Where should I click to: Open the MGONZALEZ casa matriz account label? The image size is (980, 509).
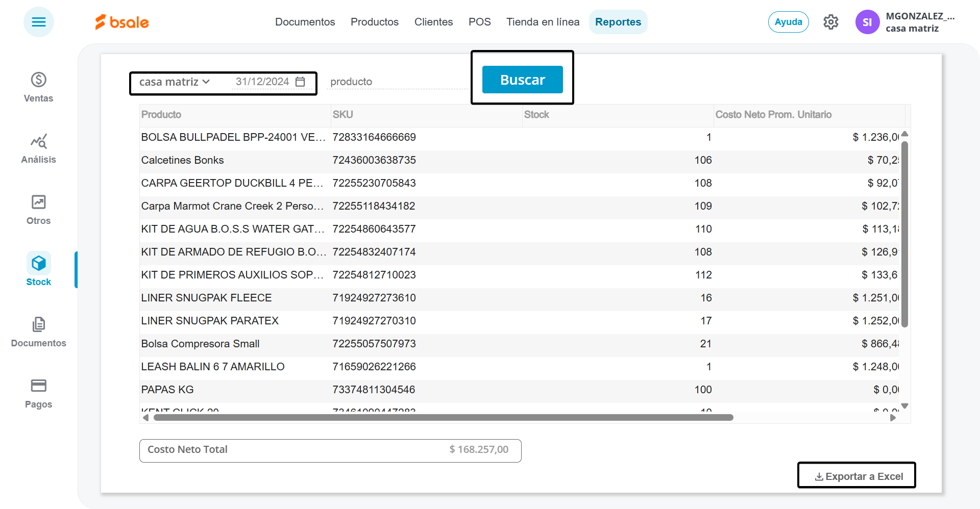point(920,22)
